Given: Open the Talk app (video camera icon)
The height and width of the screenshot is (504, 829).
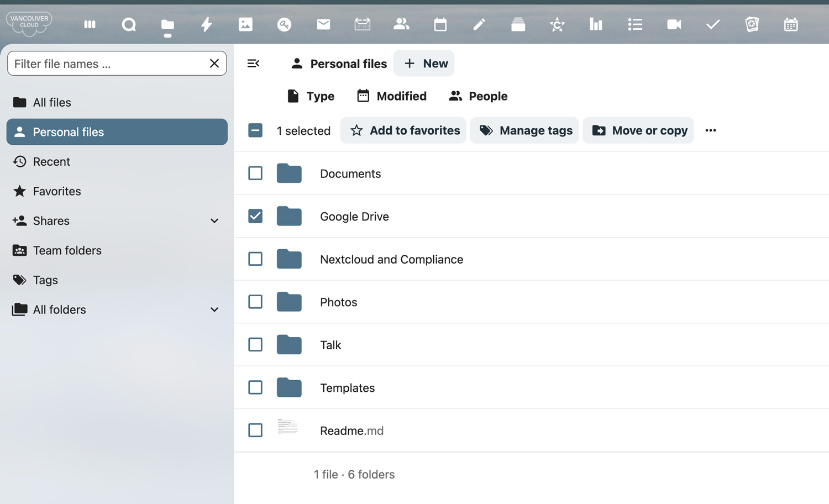Looking at the screenshot, I should click(x=674, y=24).
